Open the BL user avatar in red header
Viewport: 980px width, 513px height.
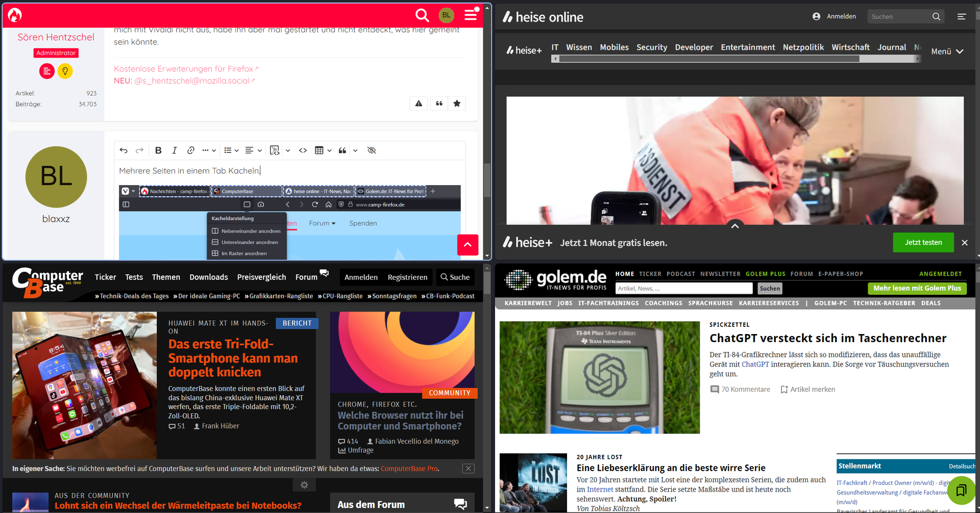[x=447, y=15]
